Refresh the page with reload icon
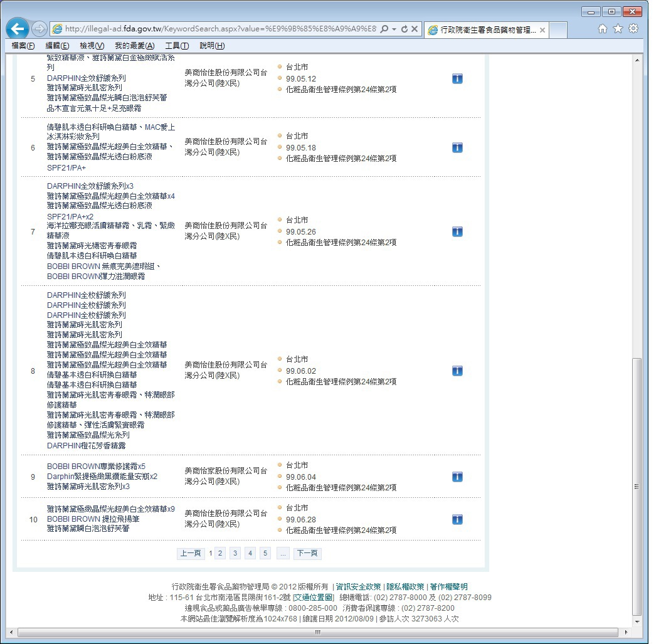Screen dimensions: 661x644 click(405, 29)
